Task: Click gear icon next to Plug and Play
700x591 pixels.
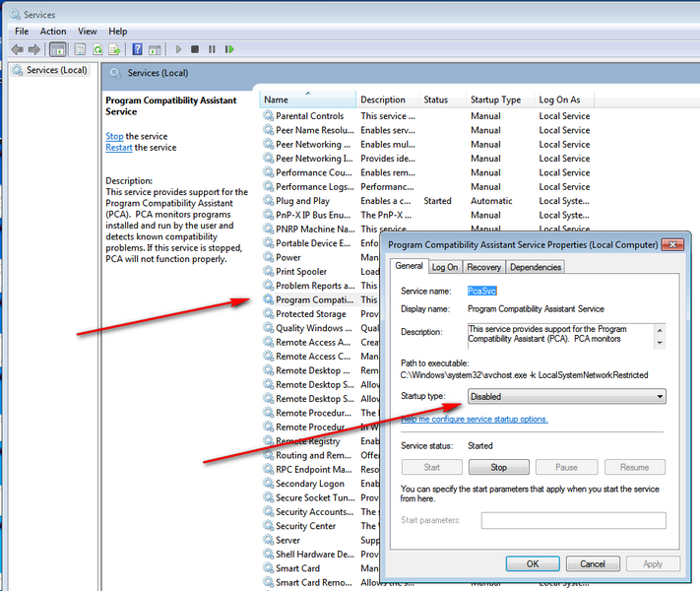Action: pos(269,201)
